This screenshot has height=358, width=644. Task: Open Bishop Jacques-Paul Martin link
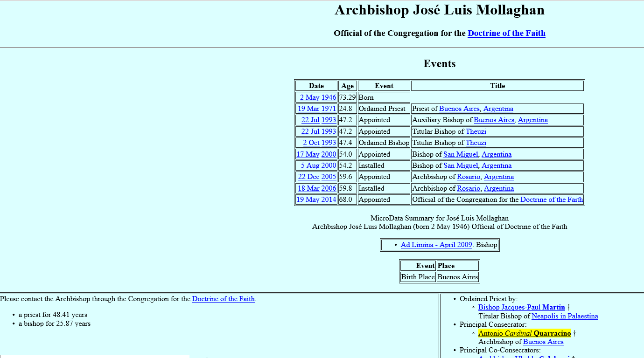pyautogui.click(x=522, y=307)
